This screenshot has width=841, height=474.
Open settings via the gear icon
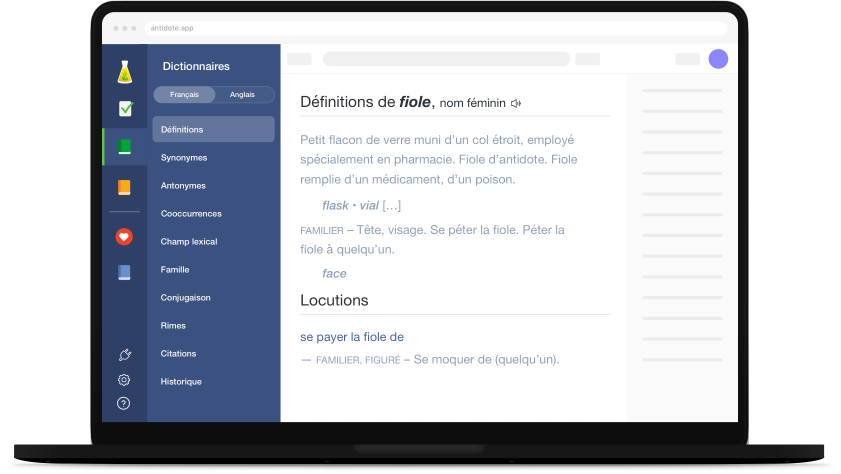pyautogui.click(x=124, y=380)
